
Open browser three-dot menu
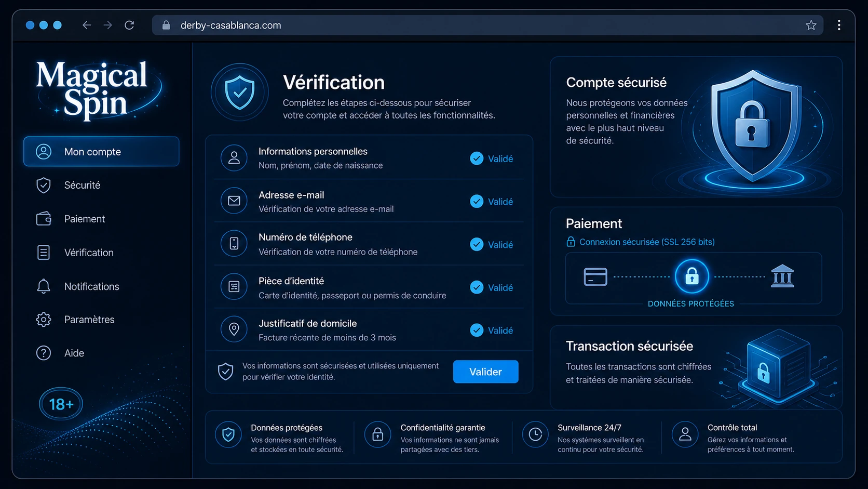839,25
